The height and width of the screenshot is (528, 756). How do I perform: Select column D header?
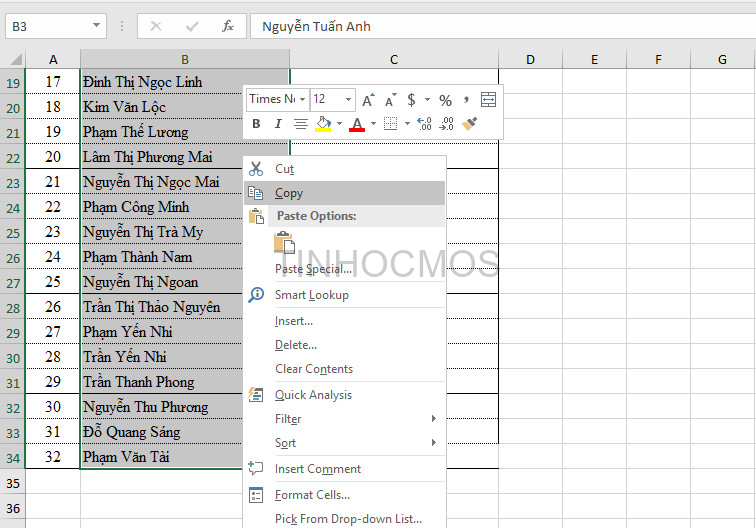(530, 59)
